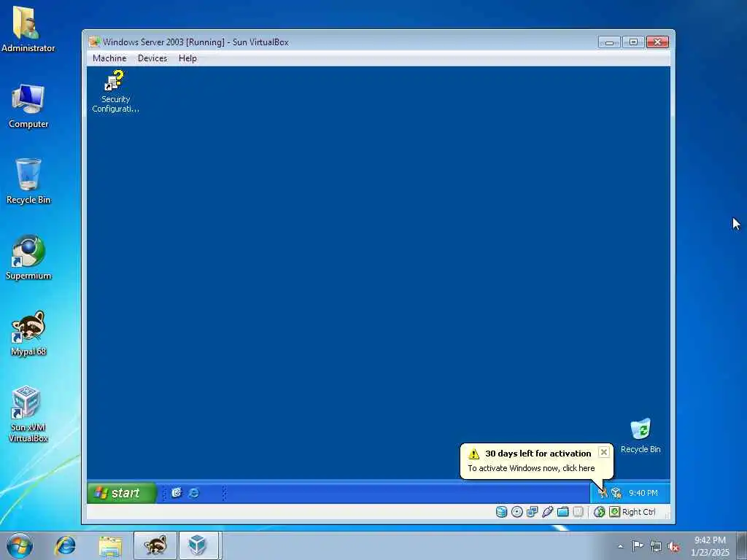
Task: Select Security Configuration shortcut in guest
Action: tap(115, 91)
